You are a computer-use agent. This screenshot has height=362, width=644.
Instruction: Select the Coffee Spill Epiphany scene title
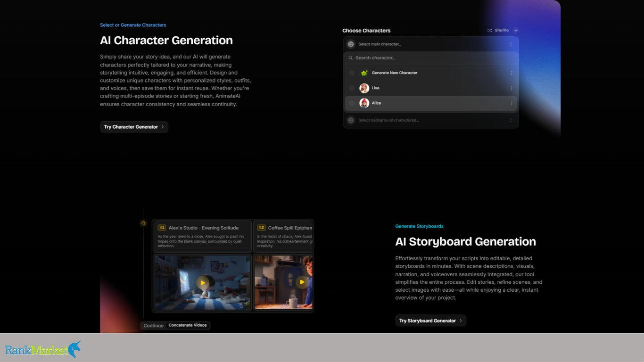point(290,228)
